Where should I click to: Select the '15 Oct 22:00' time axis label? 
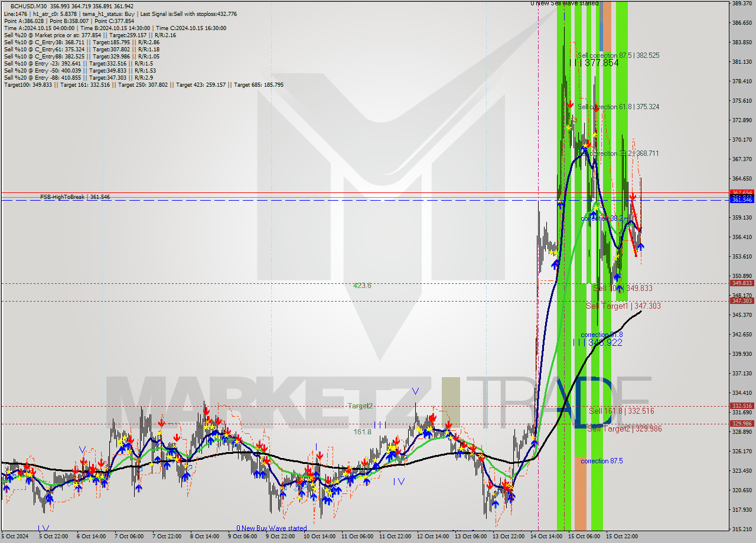(x=622, y=537)
